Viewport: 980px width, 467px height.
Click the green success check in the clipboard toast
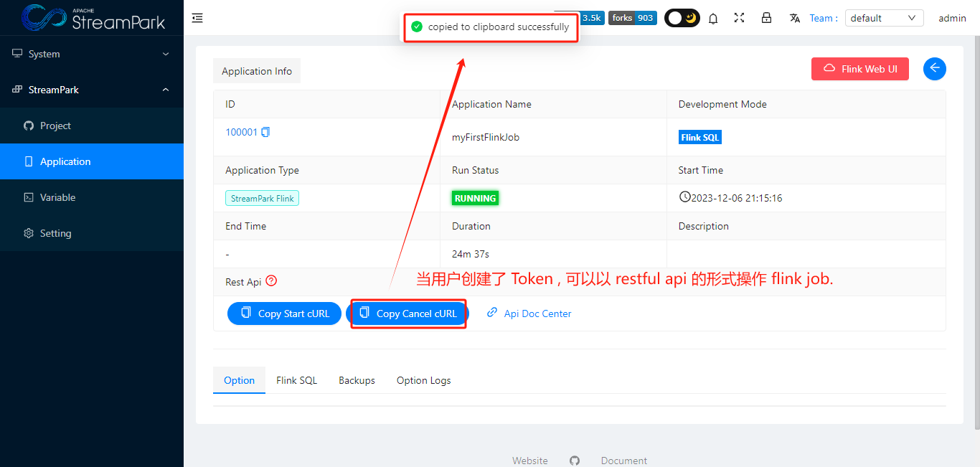(417, 27)
